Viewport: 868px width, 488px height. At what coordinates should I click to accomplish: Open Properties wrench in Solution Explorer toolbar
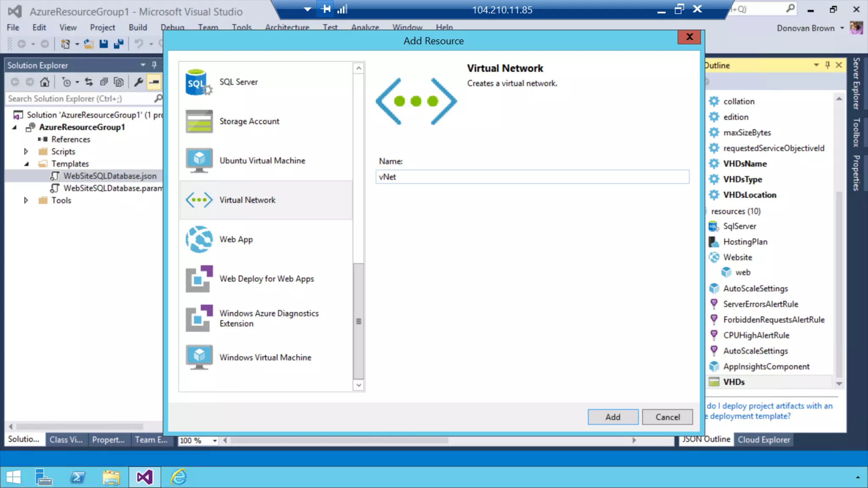[x=138, y=82]
